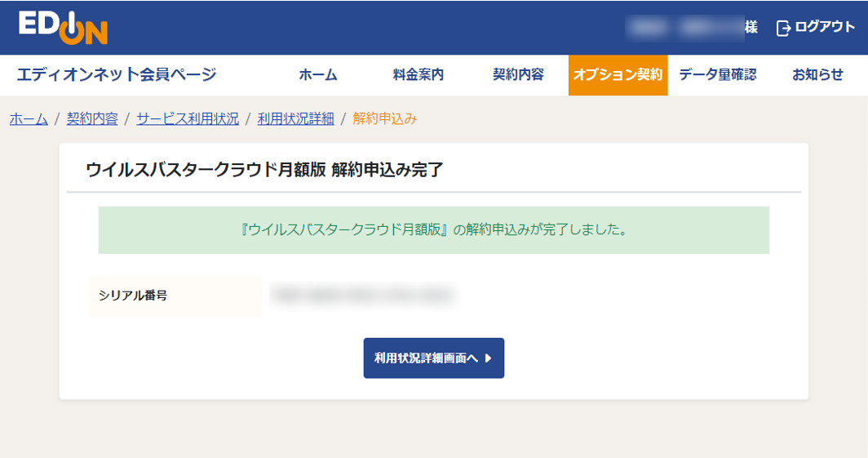Open the お知らせ tab
This screenshot has height=458, width=868.
click(817, 75)
